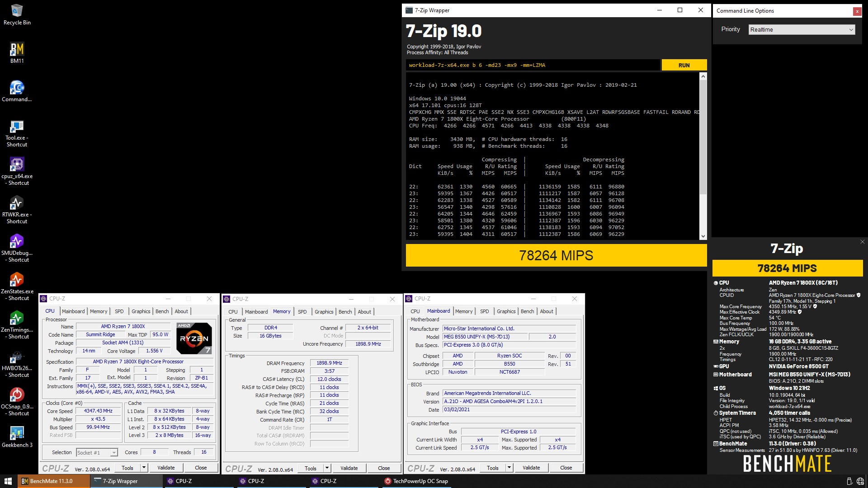Click the 78264 MIPS result bar in wrapper

coord(556,255)
